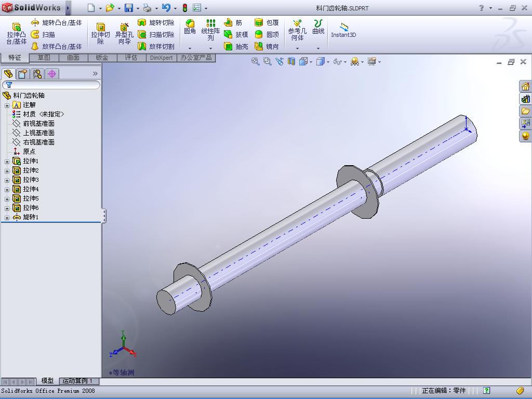
Task: Open the Hole Wizard (异型孔向导)
Action: [x=124, y=34]
